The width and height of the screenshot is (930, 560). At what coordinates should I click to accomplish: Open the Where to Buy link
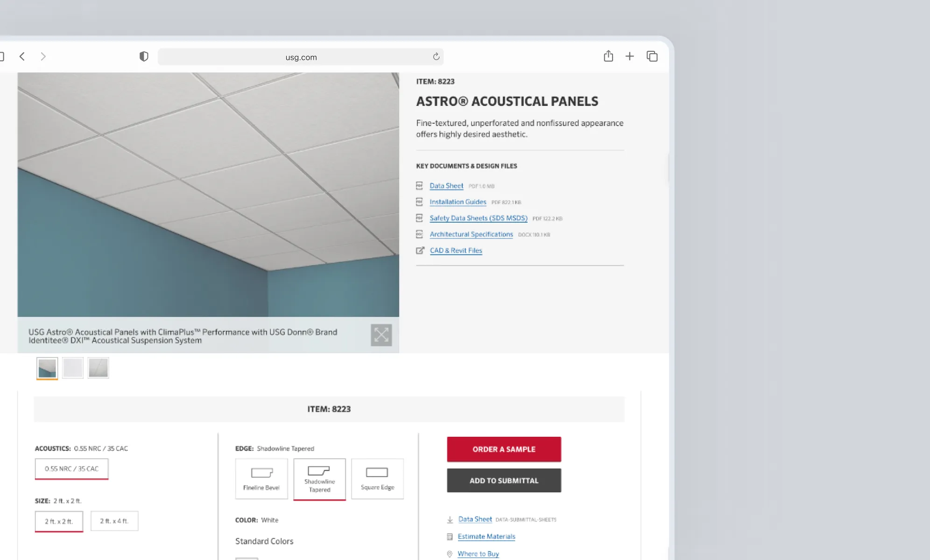coord(478,554)
